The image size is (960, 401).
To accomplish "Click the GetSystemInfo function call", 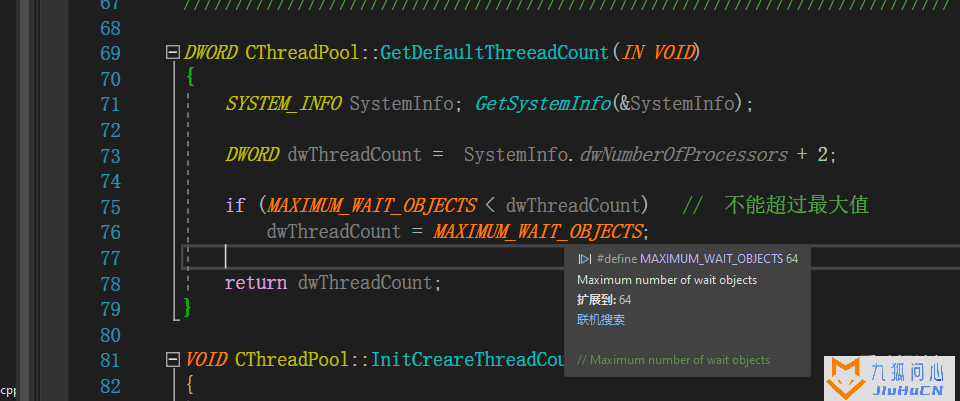I will pos(542,104).
